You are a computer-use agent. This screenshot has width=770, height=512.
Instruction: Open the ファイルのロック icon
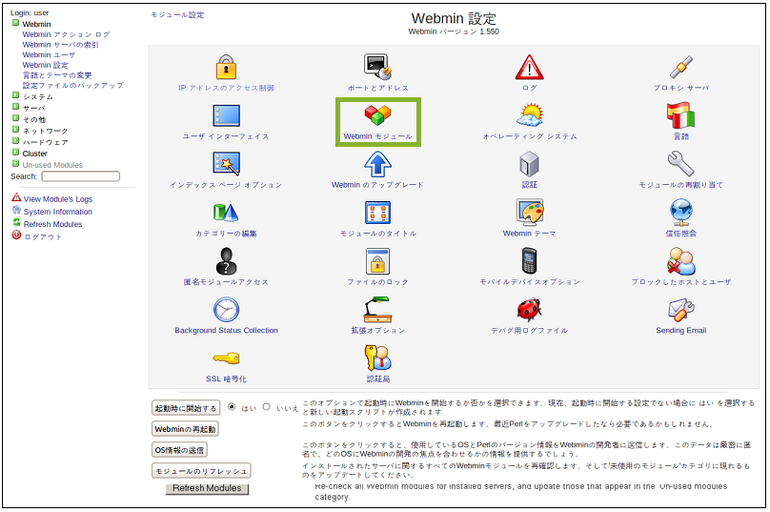(x=377, y=261)
